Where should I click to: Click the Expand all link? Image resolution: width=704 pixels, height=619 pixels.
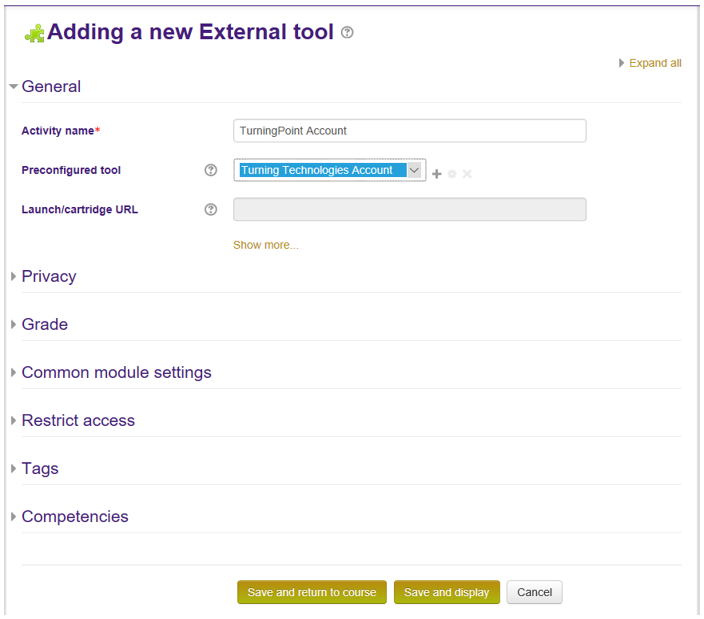(x=654, y=63)
